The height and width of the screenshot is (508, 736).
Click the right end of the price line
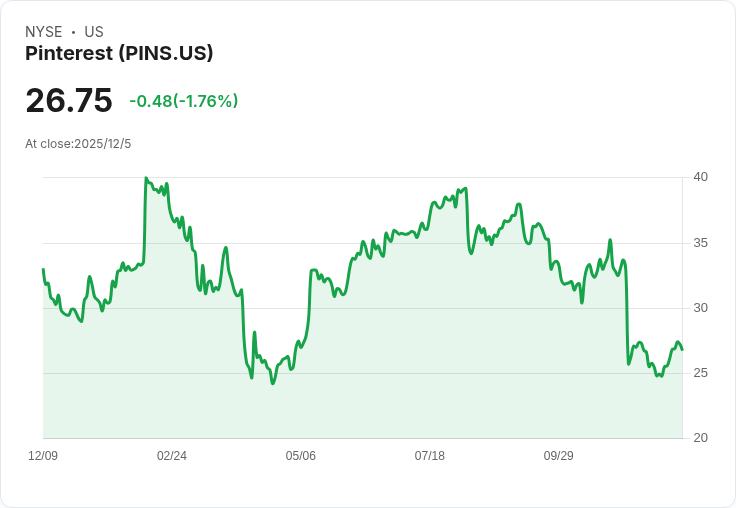click(682, 349)
